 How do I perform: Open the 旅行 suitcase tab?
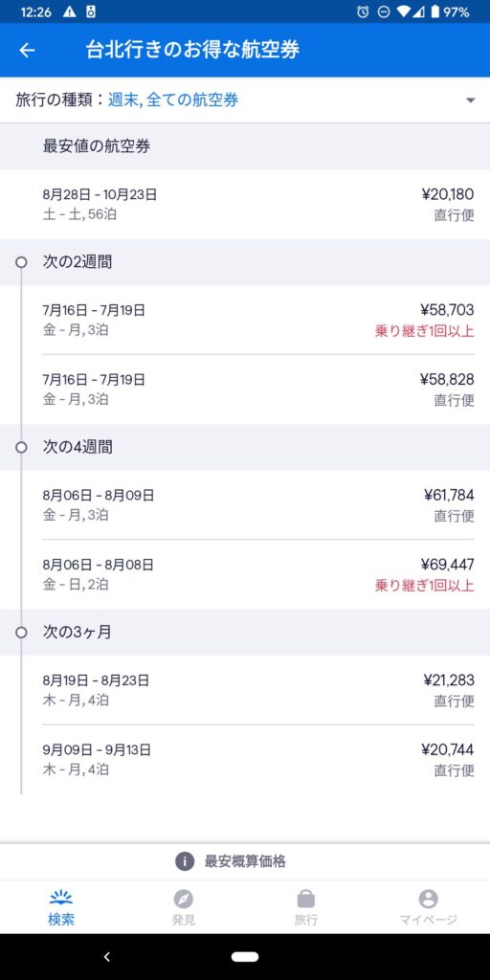tap(305, 907)
